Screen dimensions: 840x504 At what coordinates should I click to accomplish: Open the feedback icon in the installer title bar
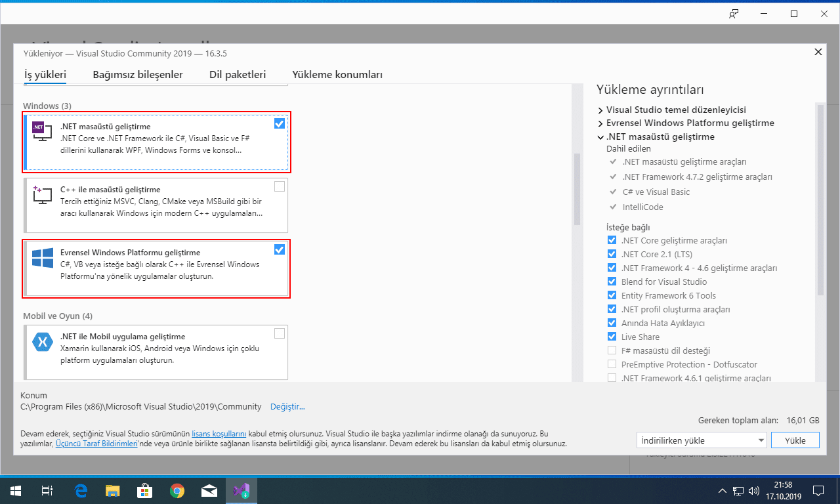[734, 14]
